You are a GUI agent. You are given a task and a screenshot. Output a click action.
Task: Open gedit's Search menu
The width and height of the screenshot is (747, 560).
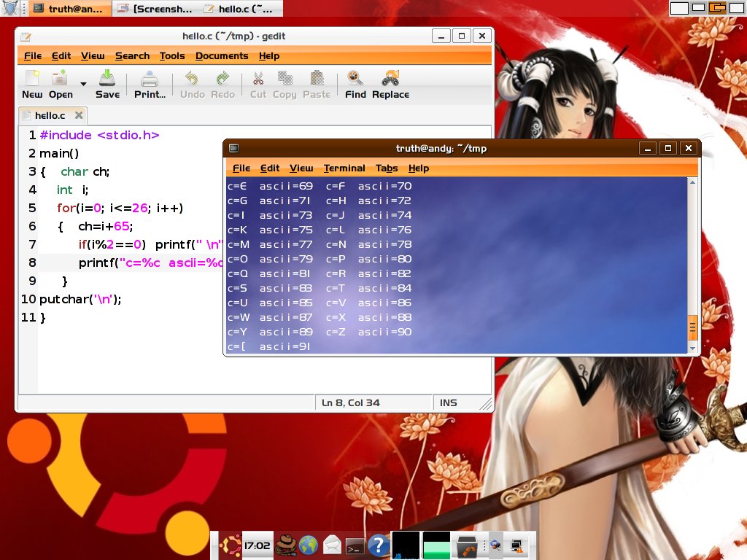133,55
